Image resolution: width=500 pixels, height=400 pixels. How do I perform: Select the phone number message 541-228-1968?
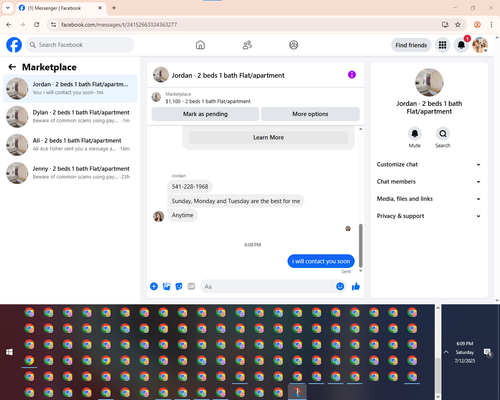pos(190,187)
